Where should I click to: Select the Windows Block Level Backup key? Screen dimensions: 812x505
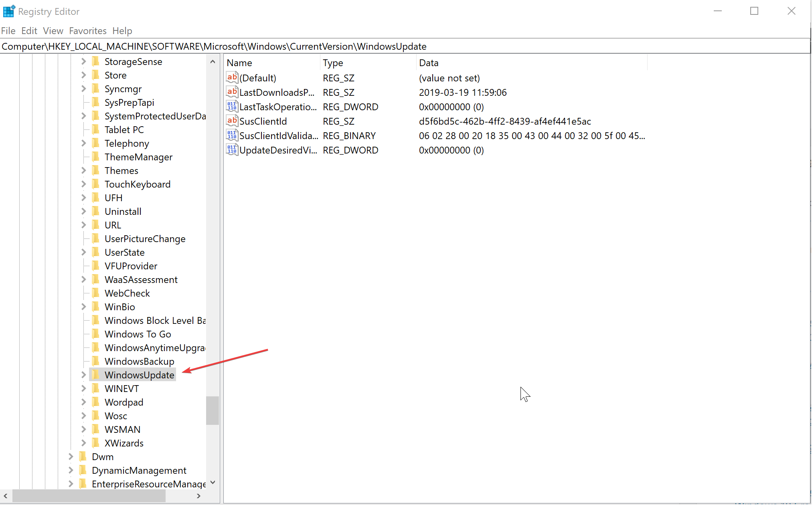(x=155, y=320)
